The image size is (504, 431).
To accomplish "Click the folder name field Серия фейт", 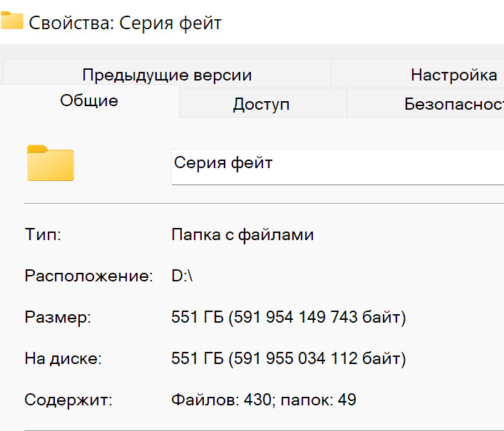I will click(335, 164).
